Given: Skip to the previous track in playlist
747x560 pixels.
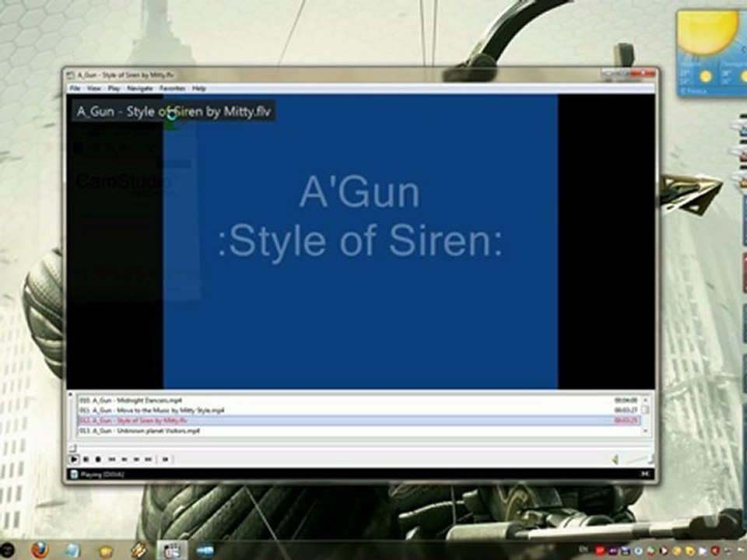Looking at the screenshot, I should pyautogui.click(x=112, y=460).
